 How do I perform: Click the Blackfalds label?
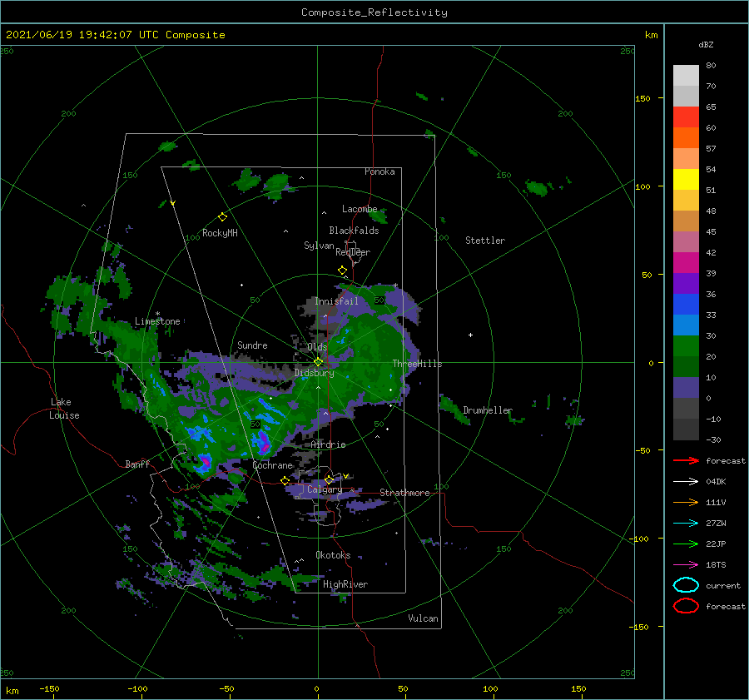[x=354, y=231]
